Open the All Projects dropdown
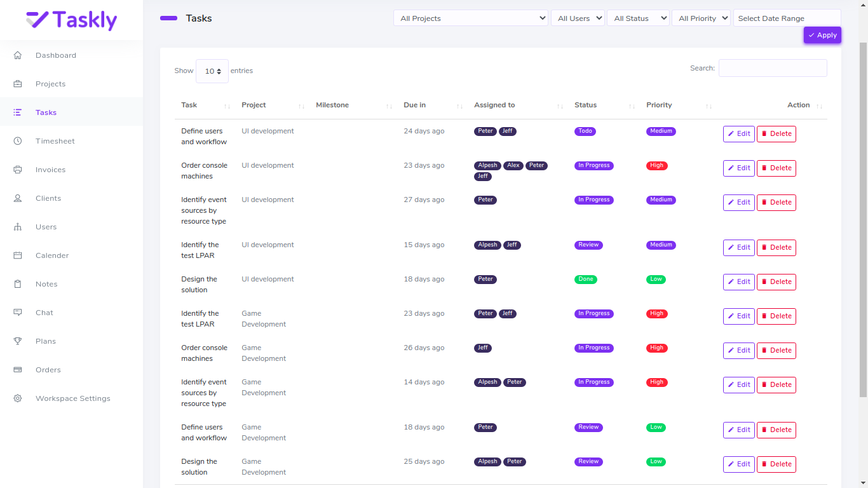This screenshot has width=868, height=488. pyautogui.click(x=470, y=18)
